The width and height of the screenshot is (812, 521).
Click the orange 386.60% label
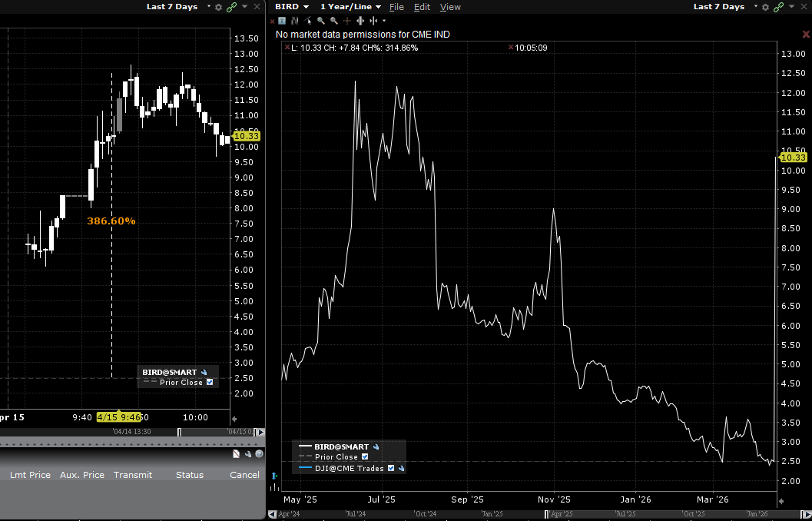click(111, 221)
